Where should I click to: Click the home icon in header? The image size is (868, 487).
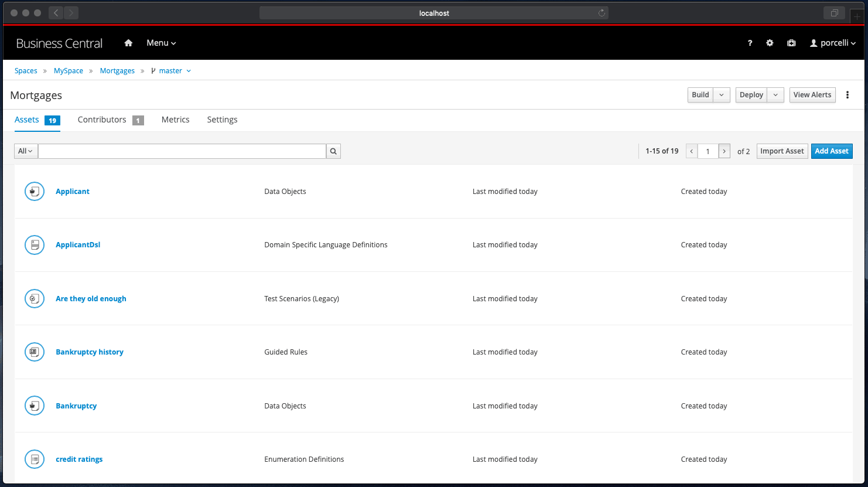coord(128,43)
